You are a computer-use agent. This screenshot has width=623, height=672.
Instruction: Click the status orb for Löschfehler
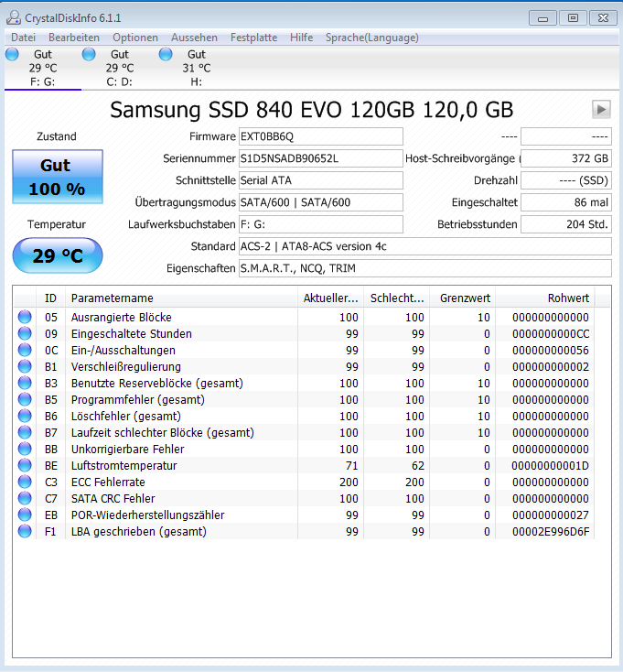25,416
